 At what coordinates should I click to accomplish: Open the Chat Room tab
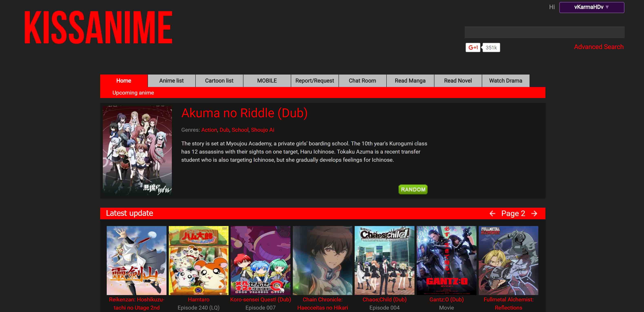(362, 81)
